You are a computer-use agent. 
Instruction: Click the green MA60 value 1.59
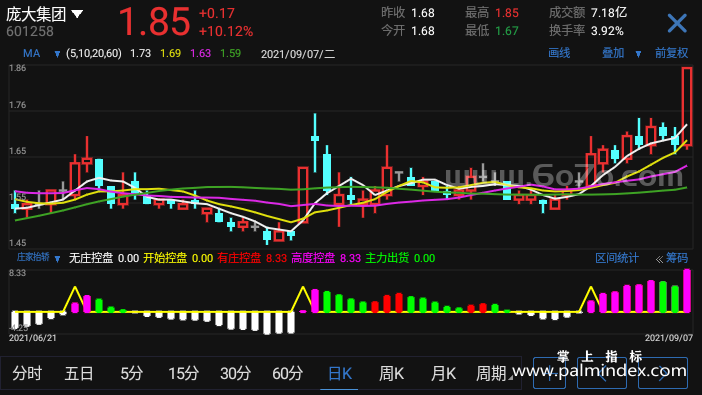coord(231,54)
